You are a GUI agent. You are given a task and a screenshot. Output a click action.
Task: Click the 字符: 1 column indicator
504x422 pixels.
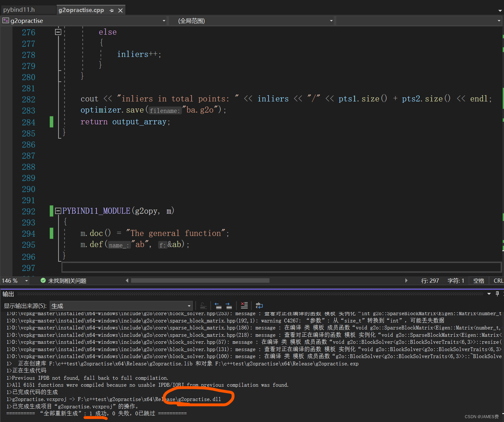coord(456,281)
